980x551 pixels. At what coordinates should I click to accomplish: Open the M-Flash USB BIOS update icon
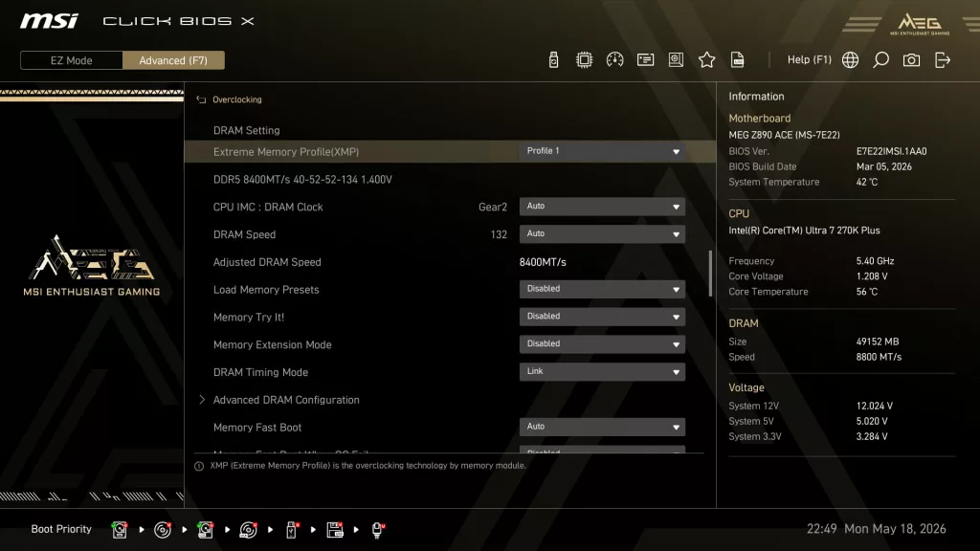[553, 60]
